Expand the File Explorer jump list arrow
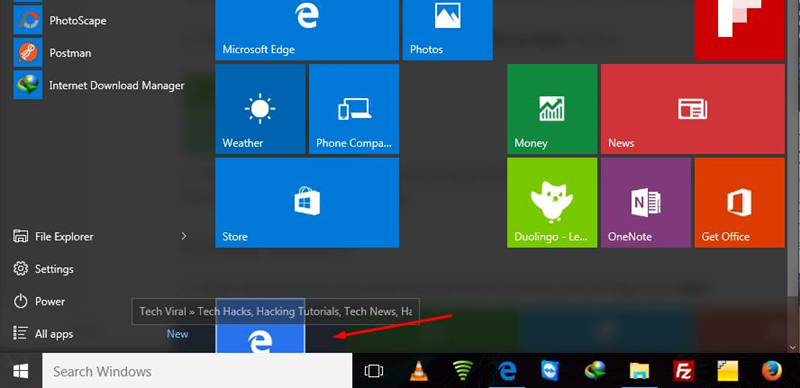This screenshot has height=388, width=800. [184, 236]
